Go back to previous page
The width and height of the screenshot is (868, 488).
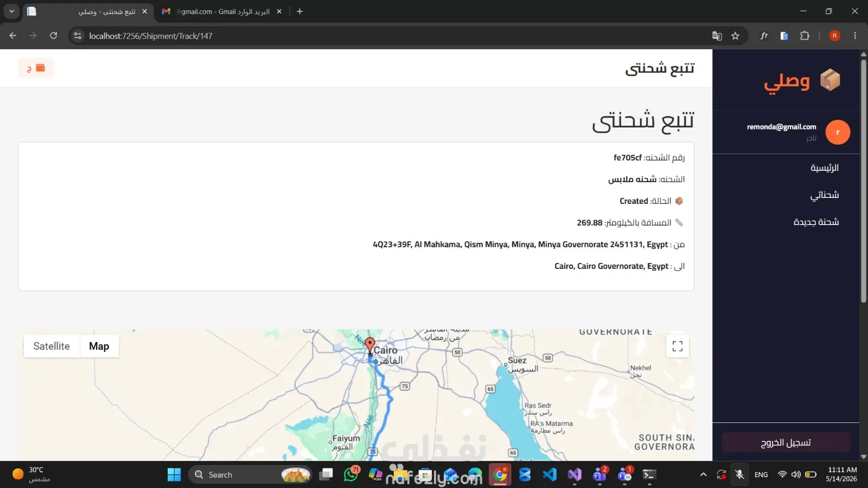tap(13, 36)
